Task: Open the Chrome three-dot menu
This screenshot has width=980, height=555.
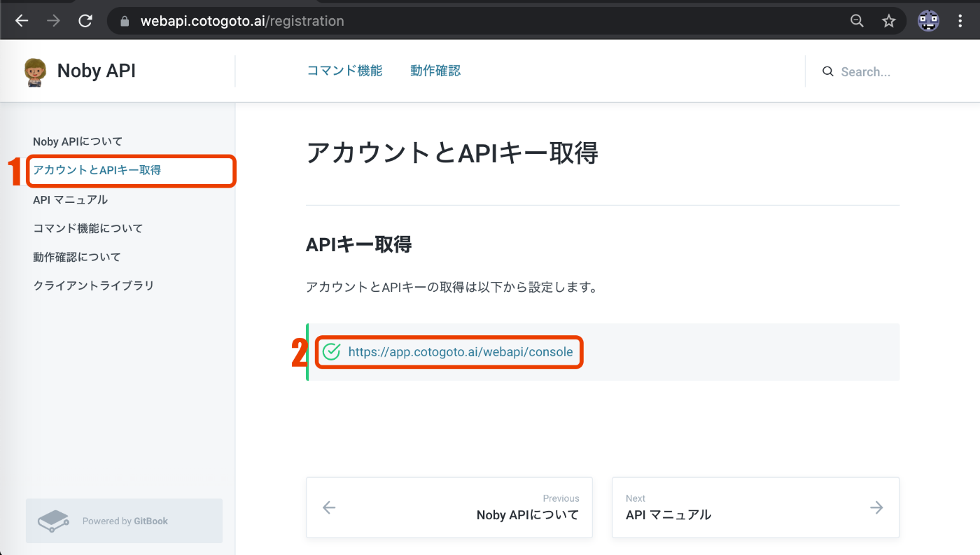Action: coord(960,21)
